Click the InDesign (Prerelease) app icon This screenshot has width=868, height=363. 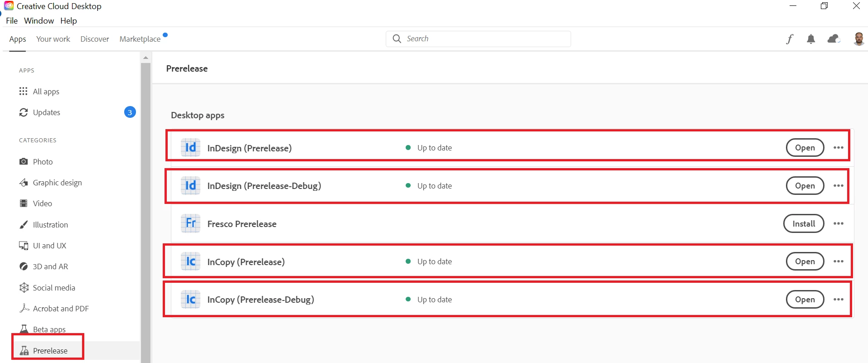190,148
